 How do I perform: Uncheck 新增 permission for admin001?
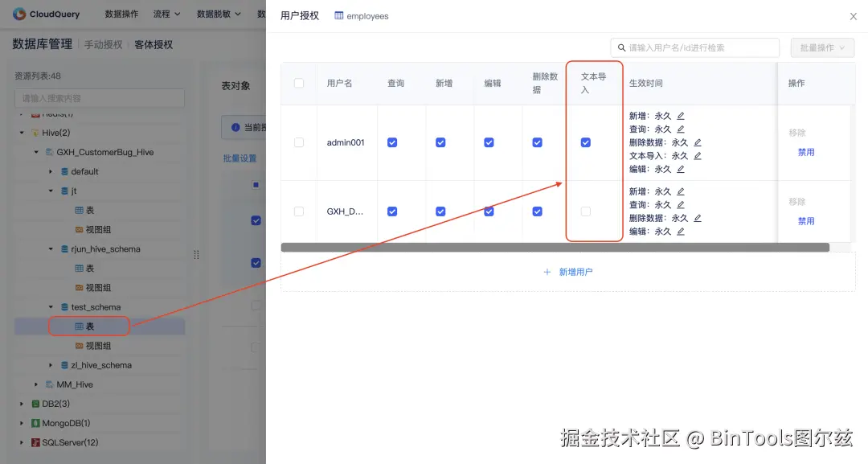pos(440,142)
